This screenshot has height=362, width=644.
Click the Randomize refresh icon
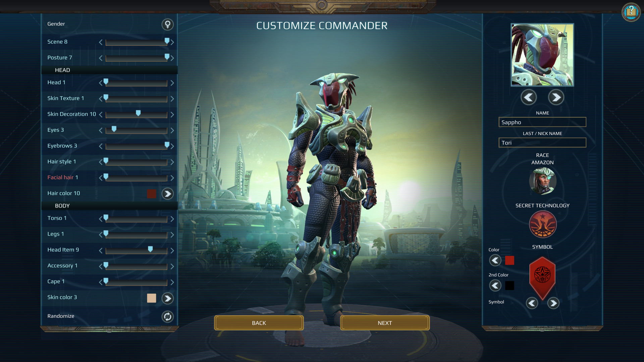(x=168, y=316)
